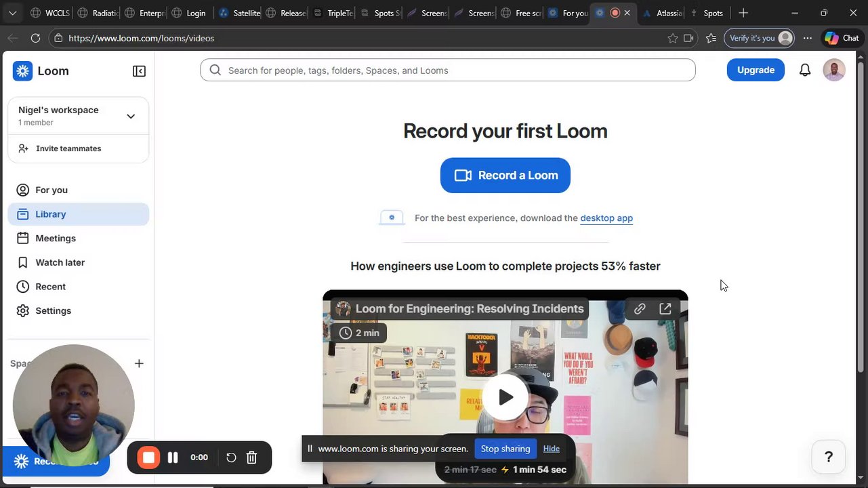Pause the Loom recording
The width and height of the screenshot is (868, 488).
(x=173, y=457)
